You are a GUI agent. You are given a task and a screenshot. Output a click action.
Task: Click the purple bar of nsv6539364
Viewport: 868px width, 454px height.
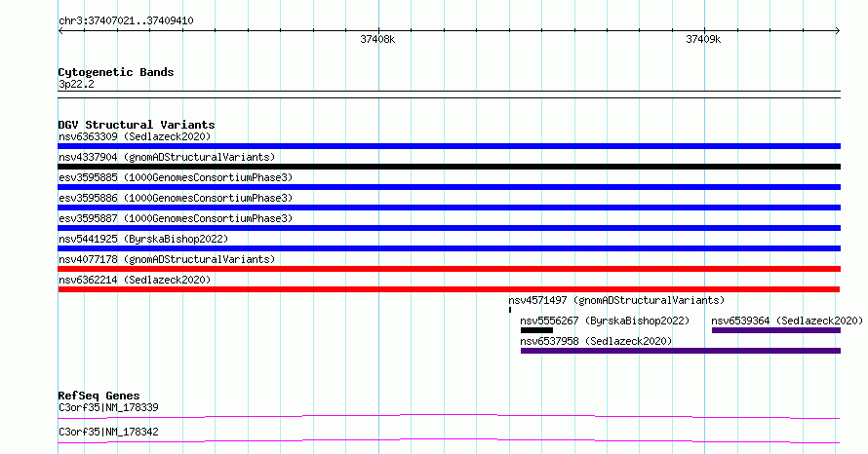776,330
